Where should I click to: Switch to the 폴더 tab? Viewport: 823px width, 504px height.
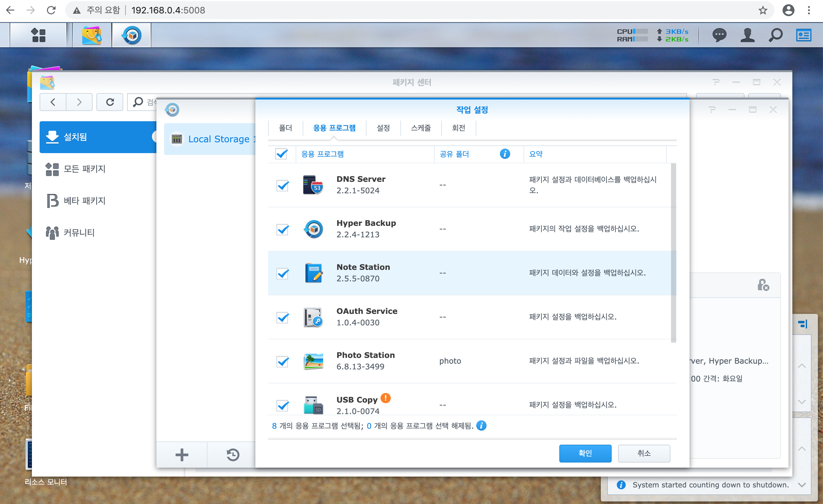tap(285, 128)
